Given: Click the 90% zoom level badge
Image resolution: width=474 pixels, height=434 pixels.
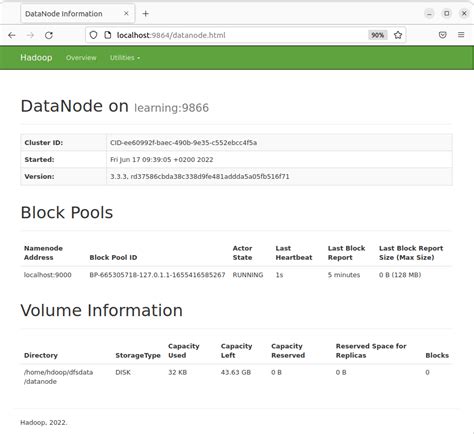Looking at the screenshot, I should pos(378,35).
